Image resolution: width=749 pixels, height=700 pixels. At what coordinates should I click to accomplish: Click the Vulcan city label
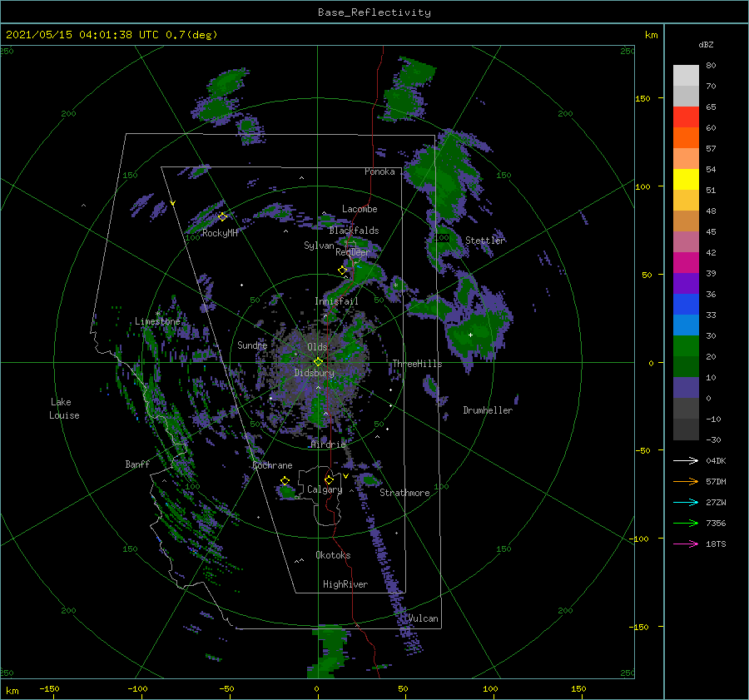[424, 618]
